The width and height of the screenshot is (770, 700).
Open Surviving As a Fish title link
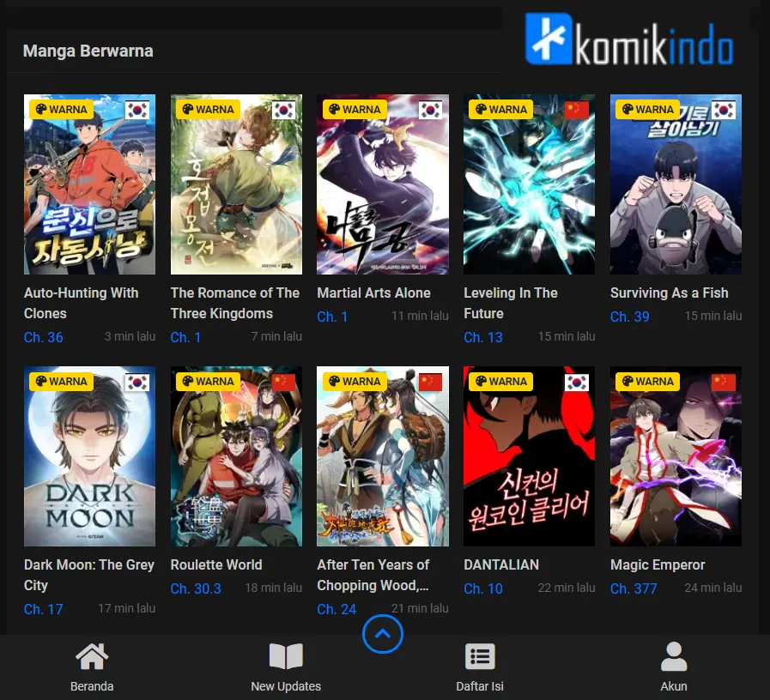coord(670,293)
